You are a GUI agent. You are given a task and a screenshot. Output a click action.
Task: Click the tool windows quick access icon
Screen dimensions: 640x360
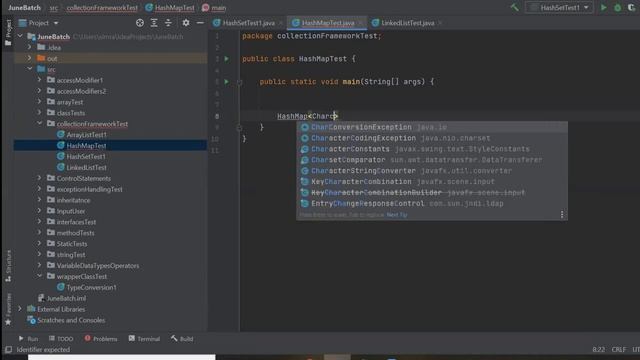[x=8, y=350]
